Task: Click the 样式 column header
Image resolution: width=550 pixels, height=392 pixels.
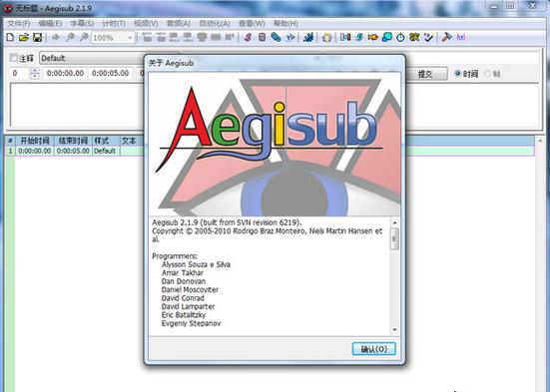Action: pyautogui.click(x=106, y=141)
